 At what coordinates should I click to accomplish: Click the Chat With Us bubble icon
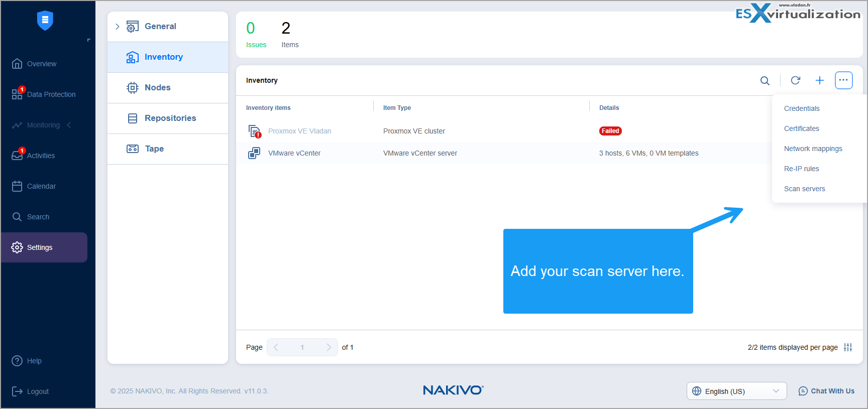click(803, 391)
